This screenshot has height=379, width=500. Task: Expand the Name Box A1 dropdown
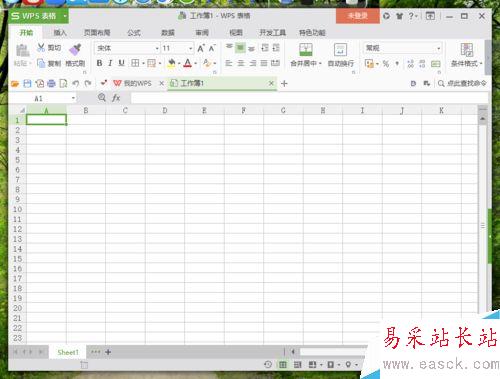coord(73,98)
